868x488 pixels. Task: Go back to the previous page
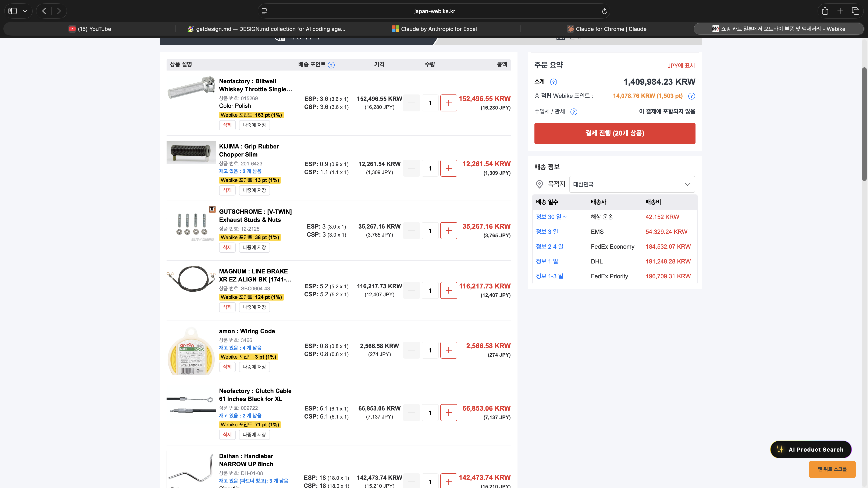[44, 11]
